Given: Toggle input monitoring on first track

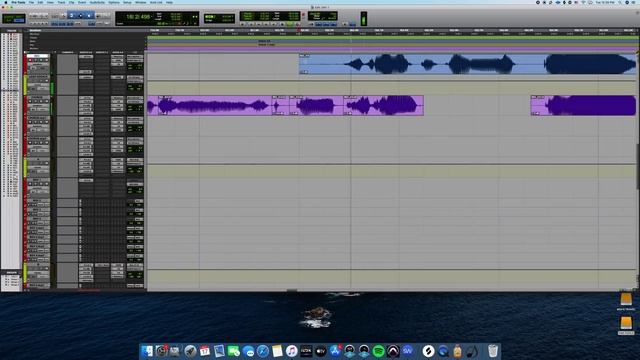Looking at the screenshot, I should tap(36, 60).
